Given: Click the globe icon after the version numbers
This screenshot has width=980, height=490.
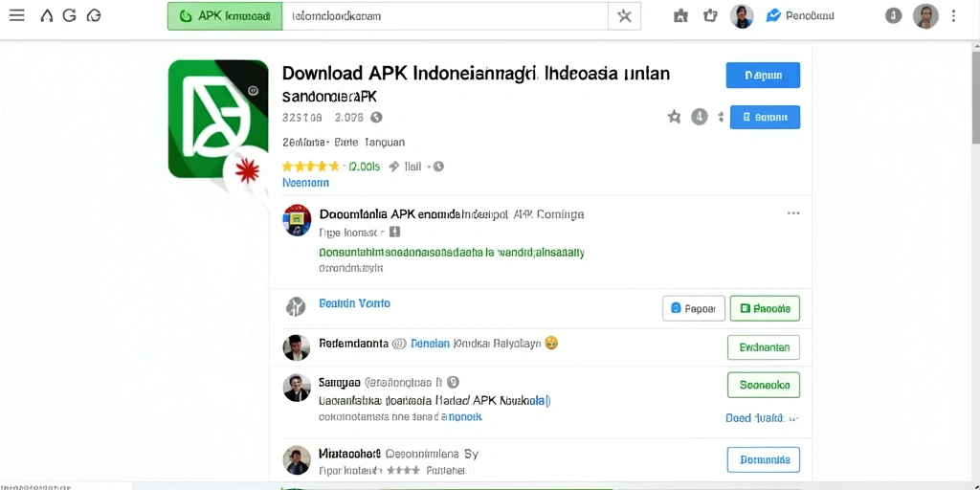Looking at the screenshot, I should [x=376, y=117].
